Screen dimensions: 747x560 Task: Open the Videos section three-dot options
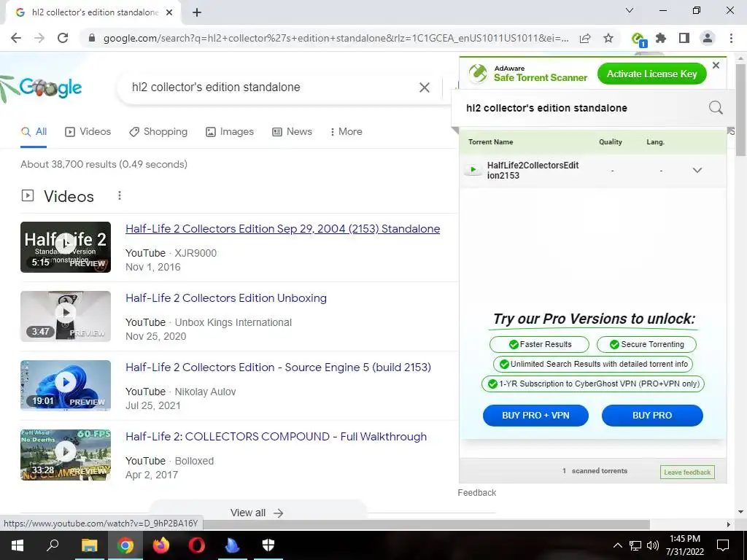120,195
